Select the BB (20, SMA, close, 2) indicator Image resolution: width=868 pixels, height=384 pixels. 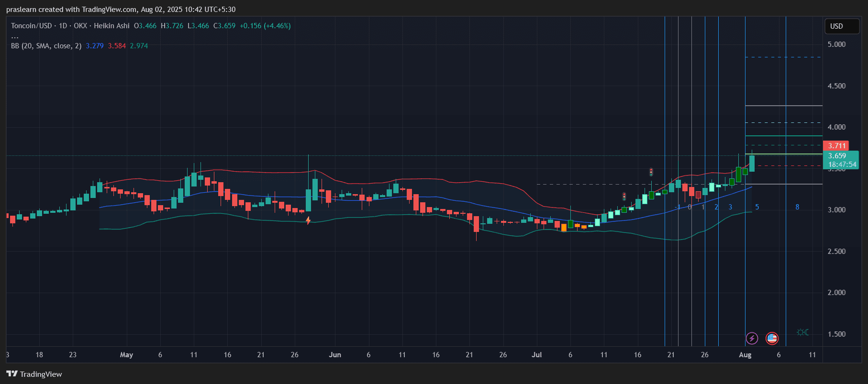pos(46,46)
